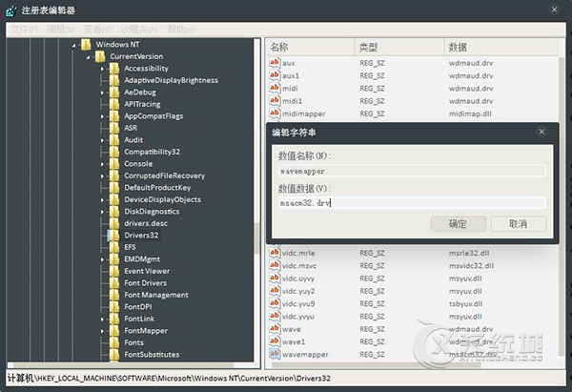This screenshot has width=572, height=392.
Task: Click the wavemapper string value icon
Action: pos(275,354)
